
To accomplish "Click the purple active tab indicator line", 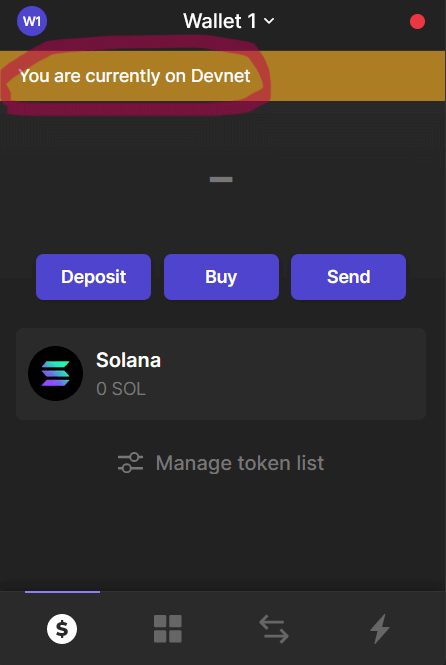I will point(62,592).
